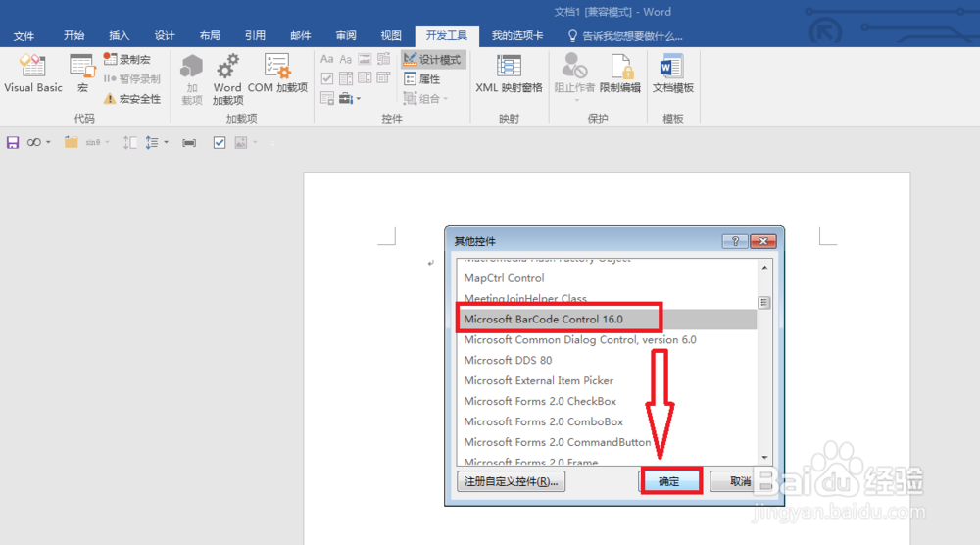This screenshot has width=980, height=545.
Task: Click 取消 button in dialog
Action: (x=740, y=481)
